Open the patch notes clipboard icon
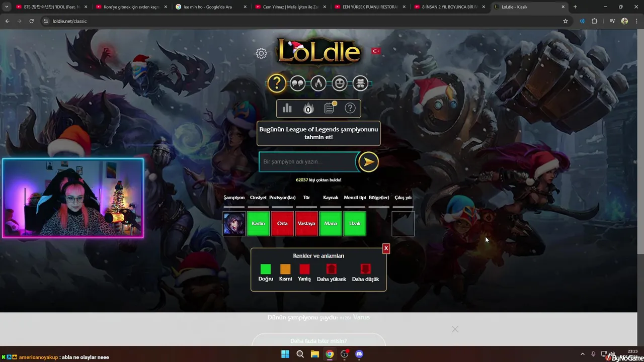The width and height of the screenshot is (644, 362). click(x=329, y=108)
